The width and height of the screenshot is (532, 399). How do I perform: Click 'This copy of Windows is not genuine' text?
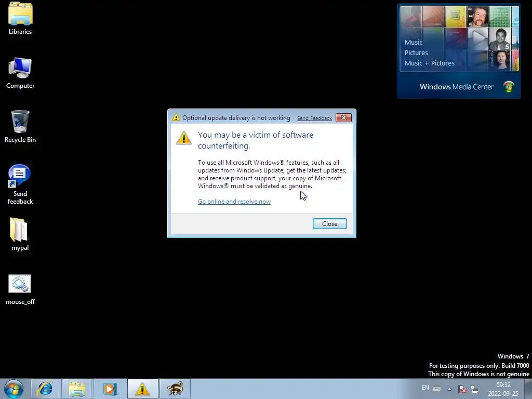coord(478,374)
